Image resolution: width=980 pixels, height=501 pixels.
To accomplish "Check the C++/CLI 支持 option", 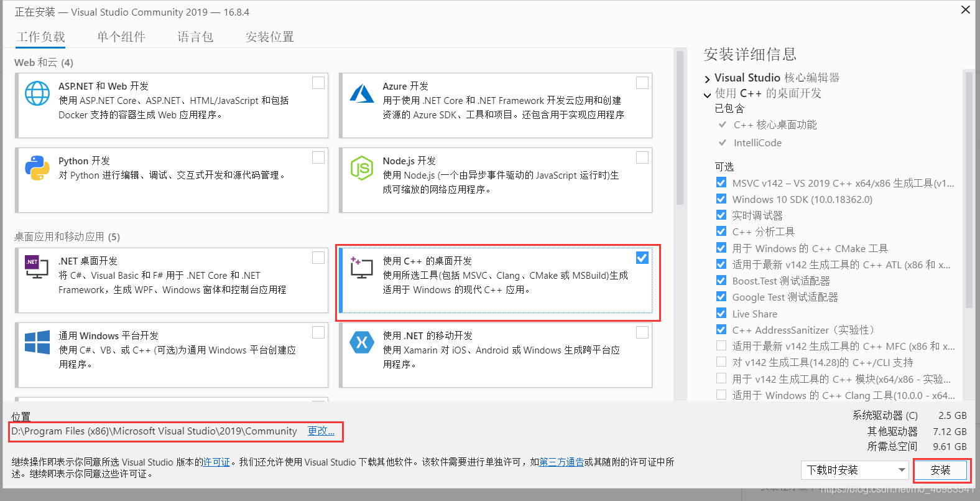I will click(721, 362).
